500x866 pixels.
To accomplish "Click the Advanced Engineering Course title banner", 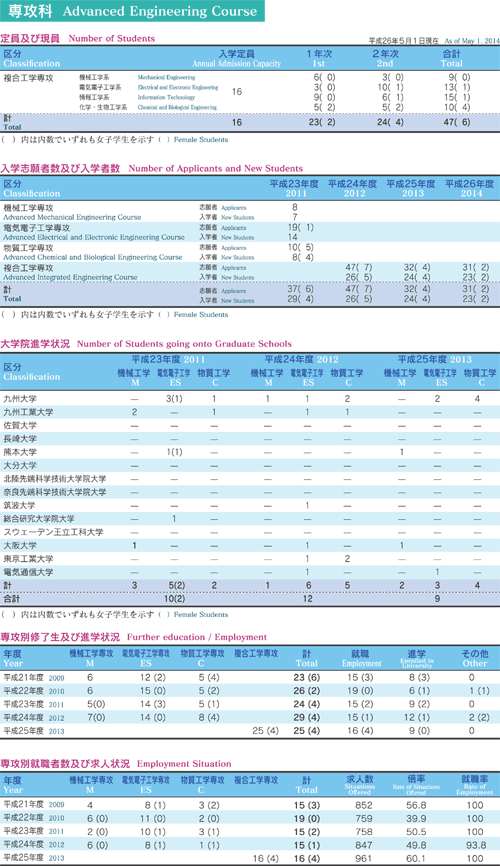I will 132,11.
